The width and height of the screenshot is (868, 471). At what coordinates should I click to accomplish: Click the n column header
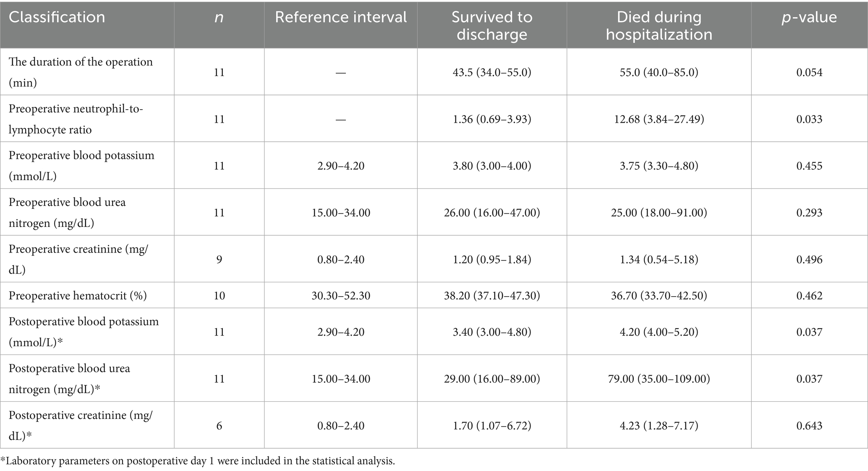(x=219, y=18)
